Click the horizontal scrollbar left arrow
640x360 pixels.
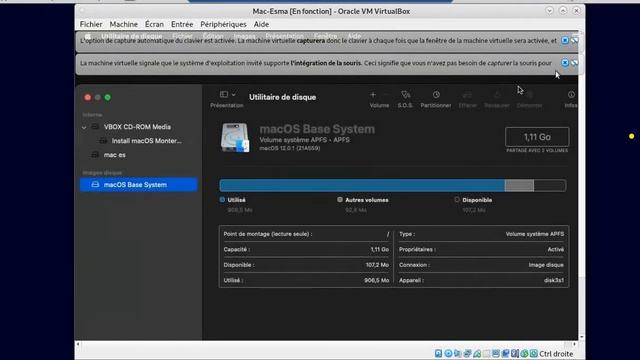pyautogui.click(x=78, y=344)
